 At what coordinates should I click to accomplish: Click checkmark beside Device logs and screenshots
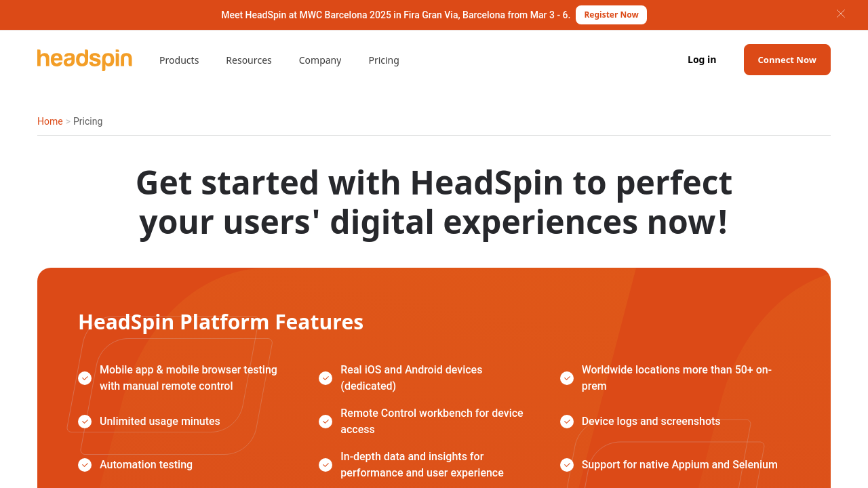click(x=567, y=422)
